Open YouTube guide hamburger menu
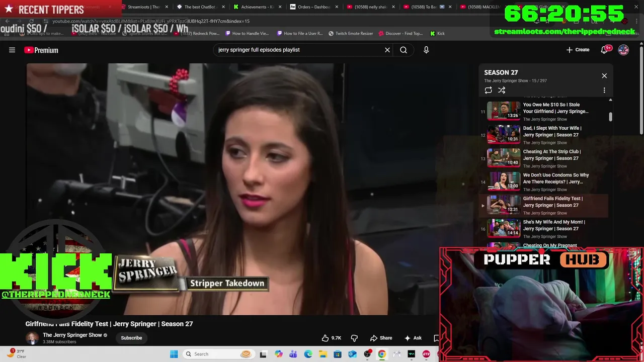Screen dimensions: 644x362 12,50
